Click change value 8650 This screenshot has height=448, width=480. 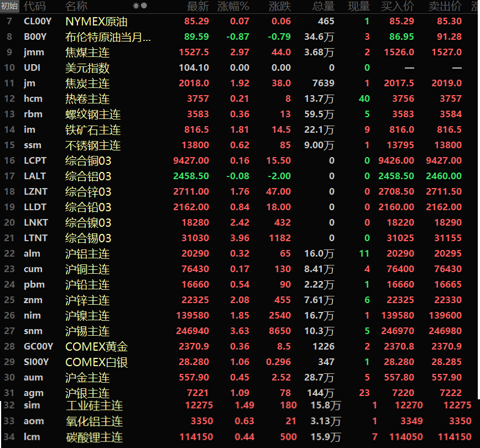(x=280, y=331)
